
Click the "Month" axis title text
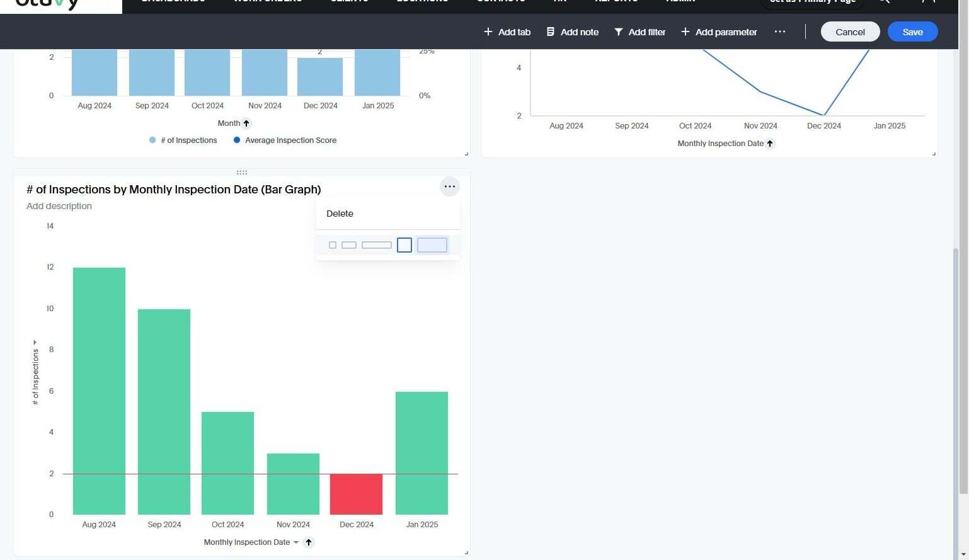pos(229,123)
